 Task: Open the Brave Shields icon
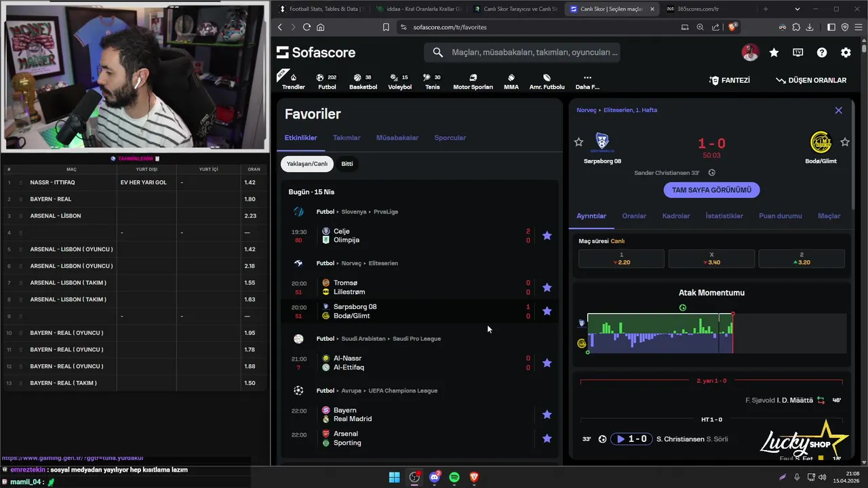[x=732, y=27]
